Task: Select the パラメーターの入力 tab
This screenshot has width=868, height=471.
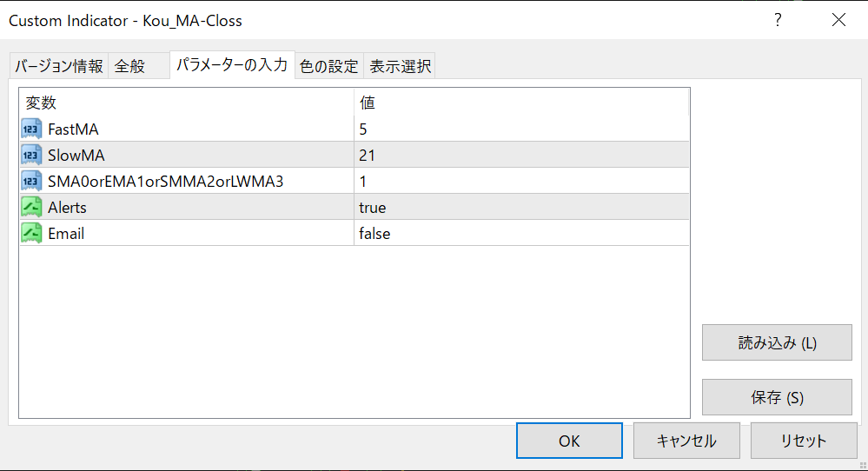Action: tap(232, 65)
